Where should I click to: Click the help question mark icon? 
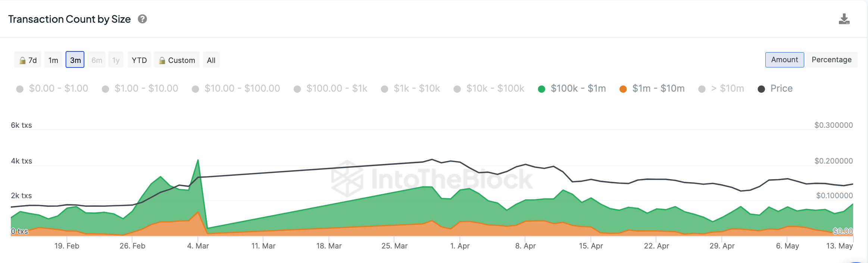(x=142, y=19)
